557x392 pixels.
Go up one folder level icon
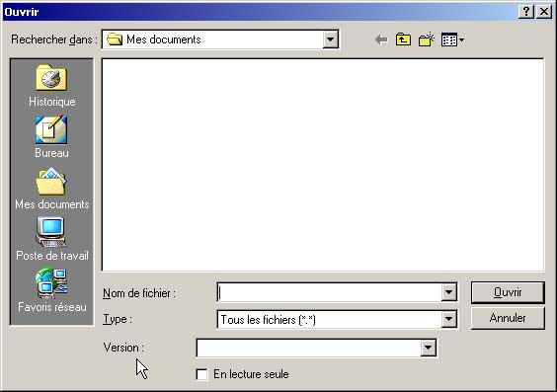(x=403, y=39)
